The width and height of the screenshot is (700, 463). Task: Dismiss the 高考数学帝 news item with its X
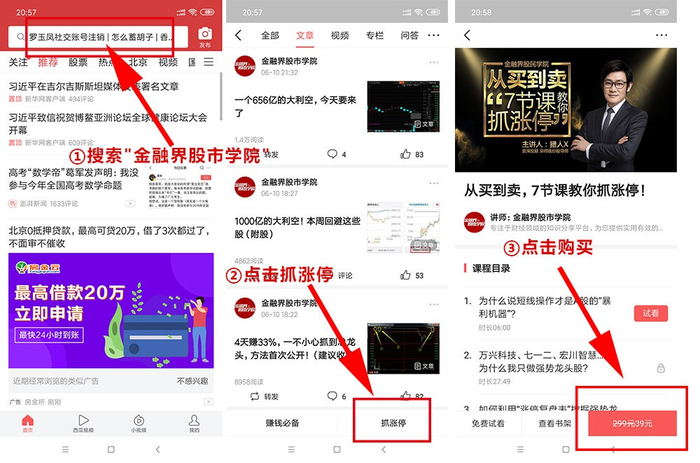coord(130,204)
